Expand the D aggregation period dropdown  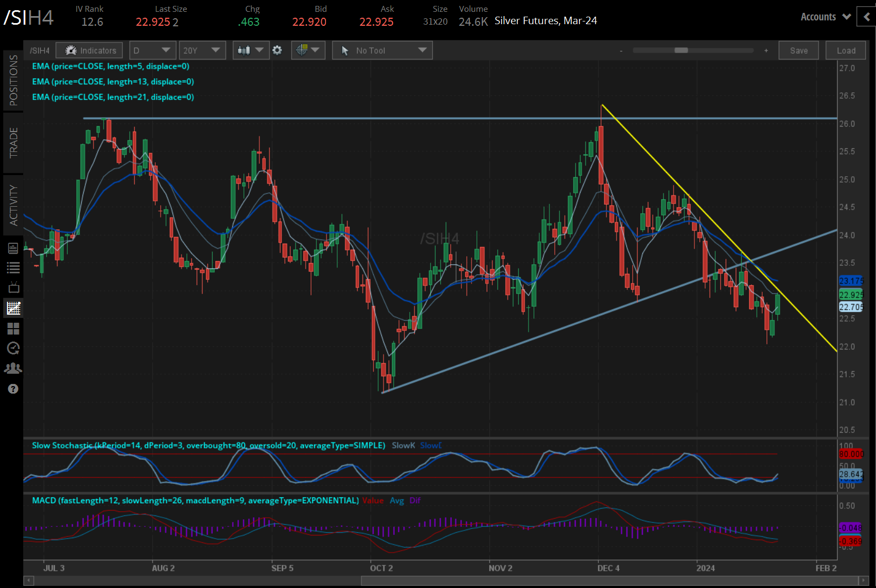152,50
